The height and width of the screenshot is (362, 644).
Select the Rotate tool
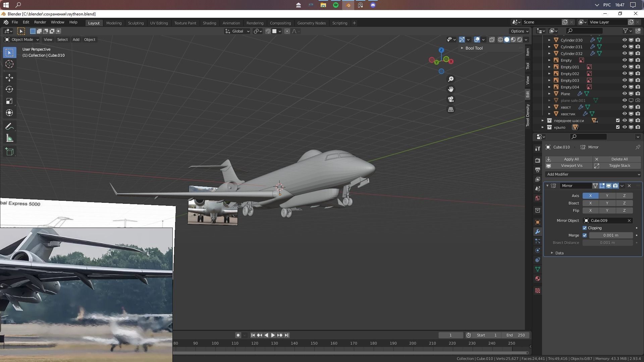pyautogui.click(x=9, y=89)
